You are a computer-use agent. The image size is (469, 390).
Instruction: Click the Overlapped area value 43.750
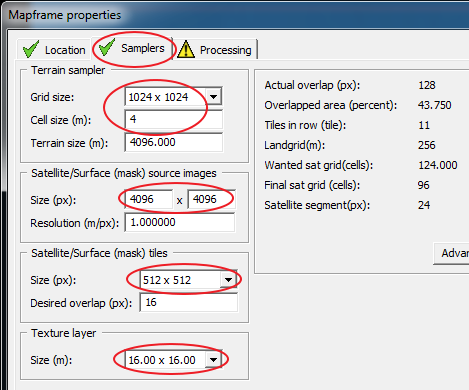pyautogui.click(x=434, y=105)
